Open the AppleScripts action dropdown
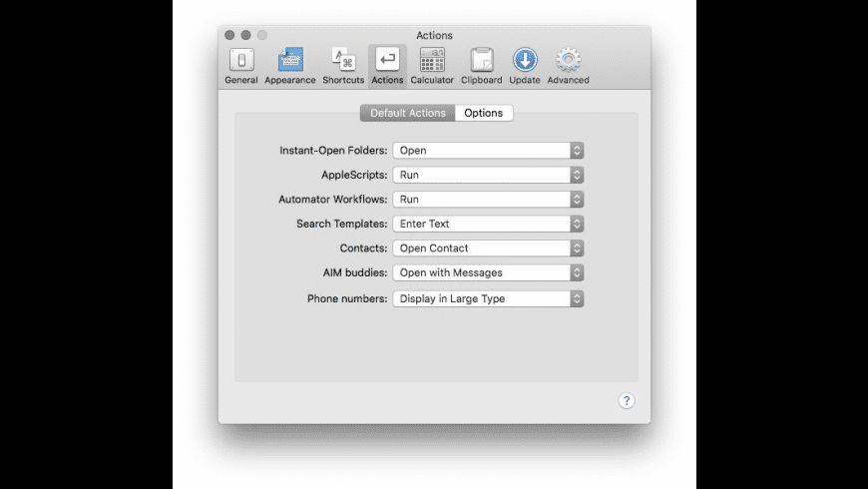This screenshot has width=868, height=489. 488,175
